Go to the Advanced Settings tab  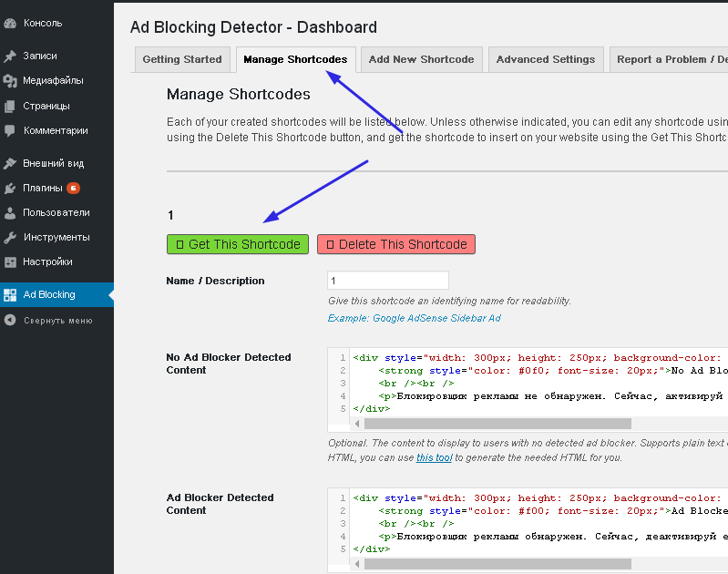coord(545,59)
